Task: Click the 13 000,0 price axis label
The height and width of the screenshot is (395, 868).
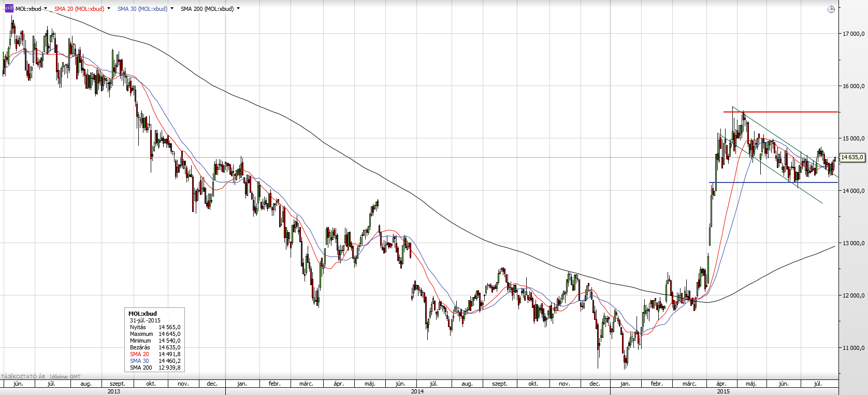Action: (853, 243)
